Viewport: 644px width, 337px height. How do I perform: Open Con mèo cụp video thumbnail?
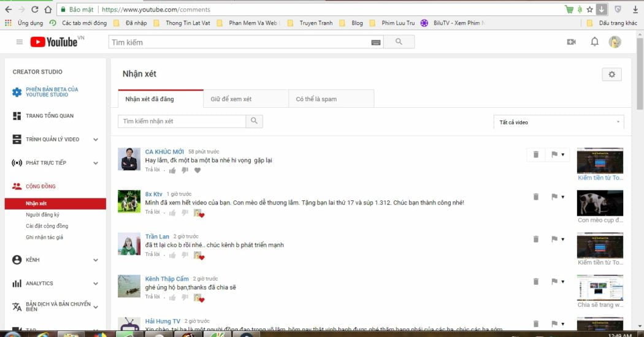(600, 203)
